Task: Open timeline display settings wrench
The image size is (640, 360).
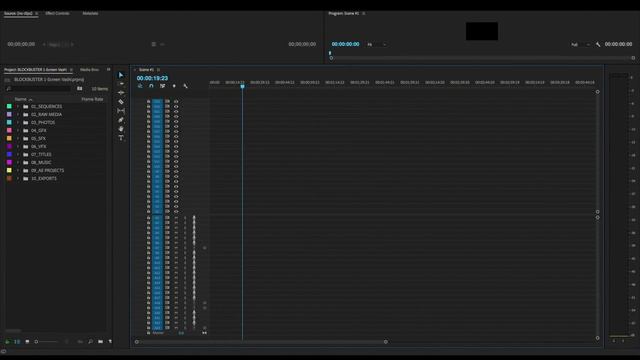Action: pos(186,86)
